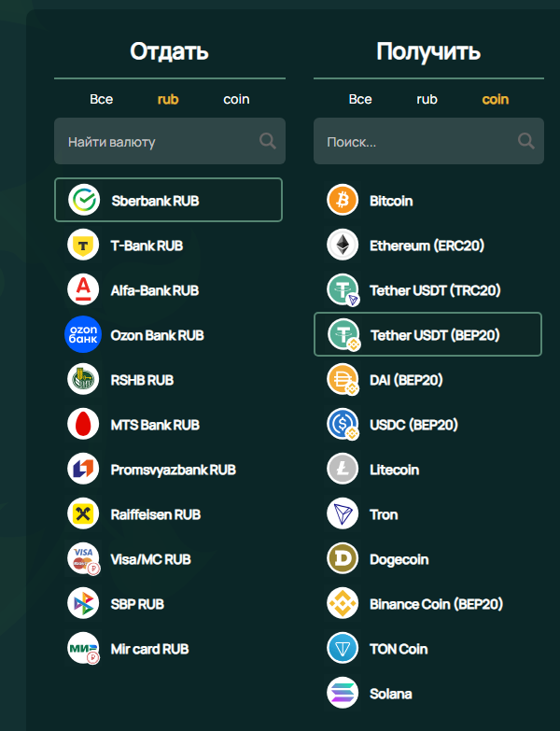
Task: Click magnifier icon in Найти валюту field
Action: (268, 141)
